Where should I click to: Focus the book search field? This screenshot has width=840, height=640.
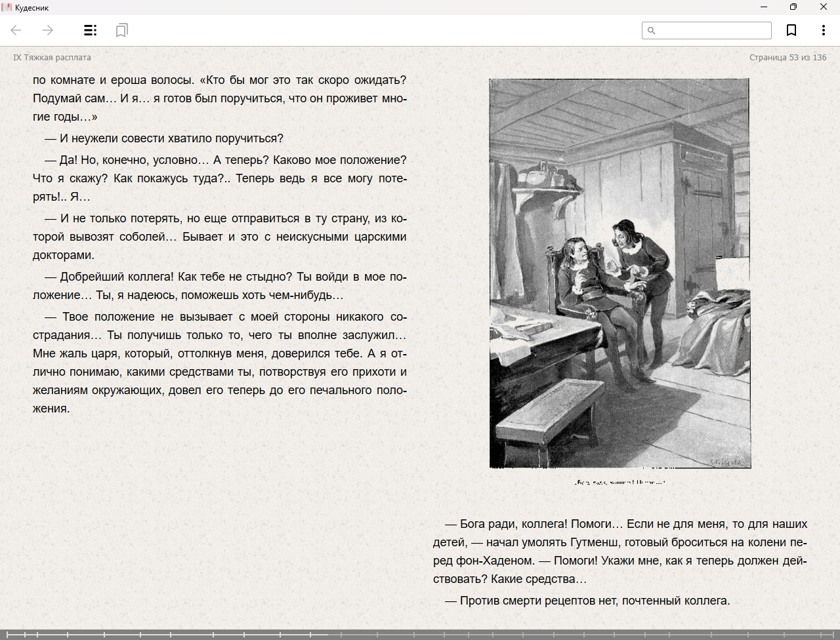click(x=713, y=30)
